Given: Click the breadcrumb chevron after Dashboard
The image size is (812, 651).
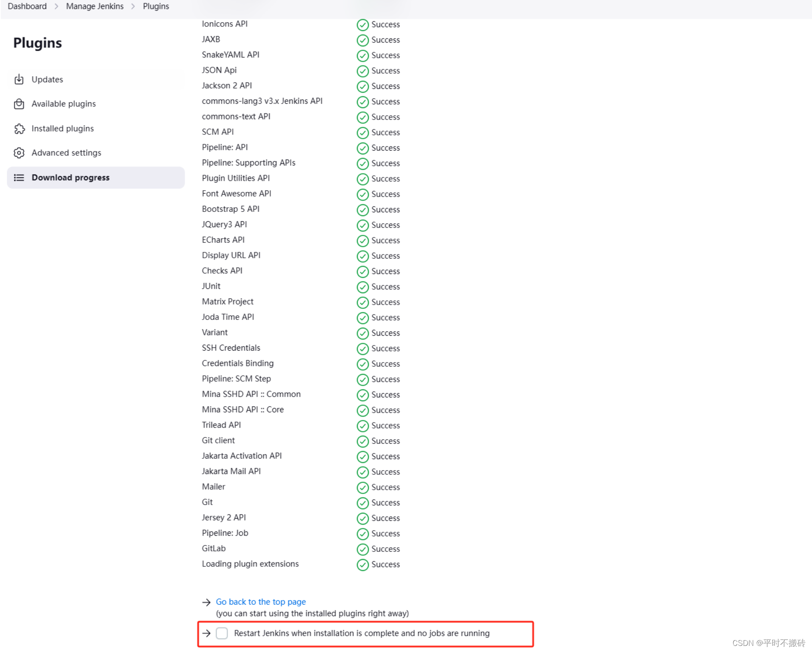Looking at the screenshot, I should click(x=56, y=6).
